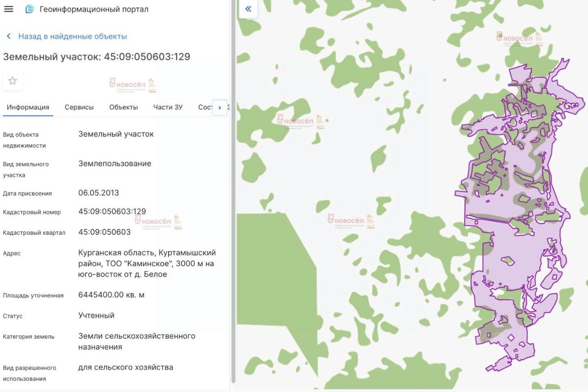Click the value Землепользование
Screen dimensions: 588x392
tap(115, 164)
